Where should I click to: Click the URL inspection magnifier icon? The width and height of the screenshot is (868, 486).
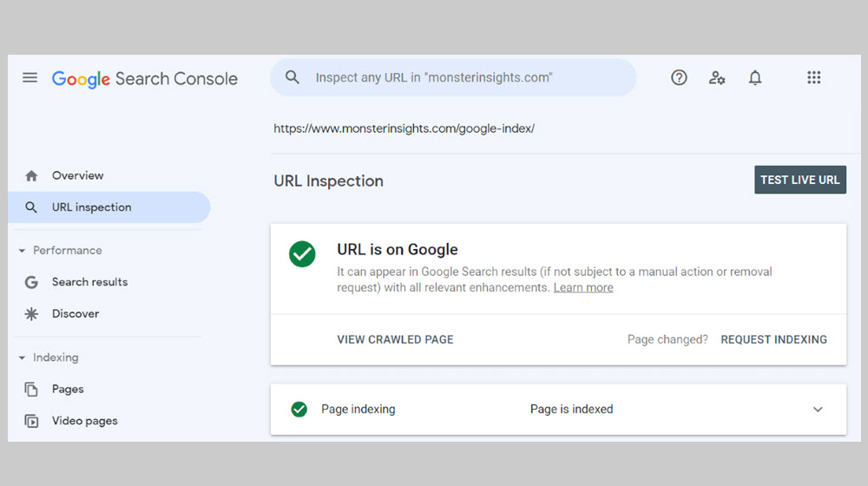click(31, 207)
